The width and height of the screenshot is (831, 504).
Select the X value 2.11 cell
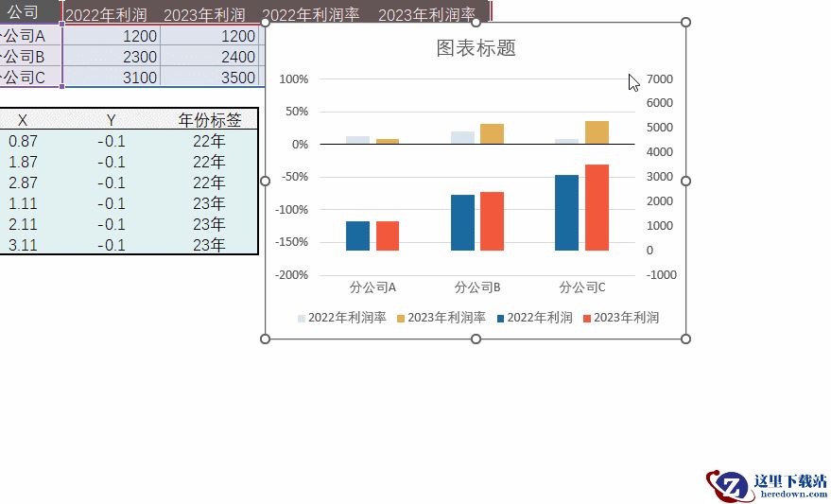coord(23,224)
